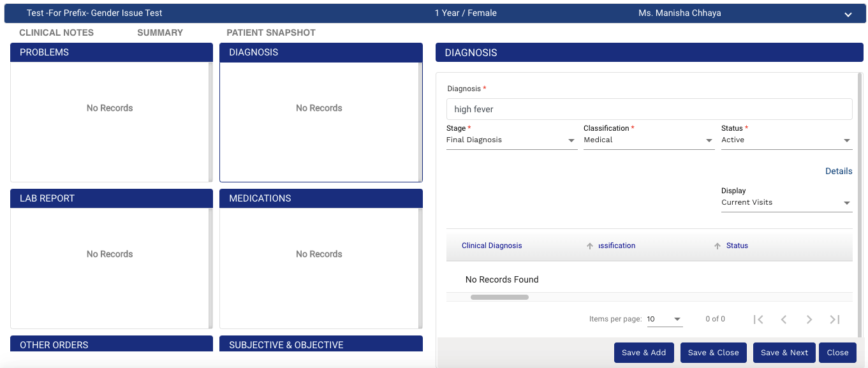The image size is (868, 368).
Task: Open Patient Snapshot tab
Action: point(271,33)
